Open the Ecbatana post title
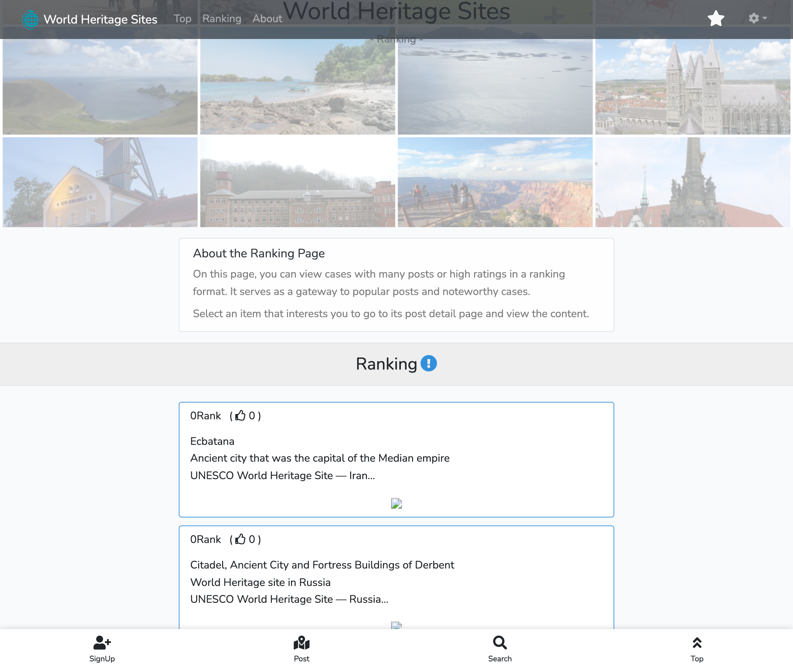Viewport: 793px width, 672px height. pos(212,441)
